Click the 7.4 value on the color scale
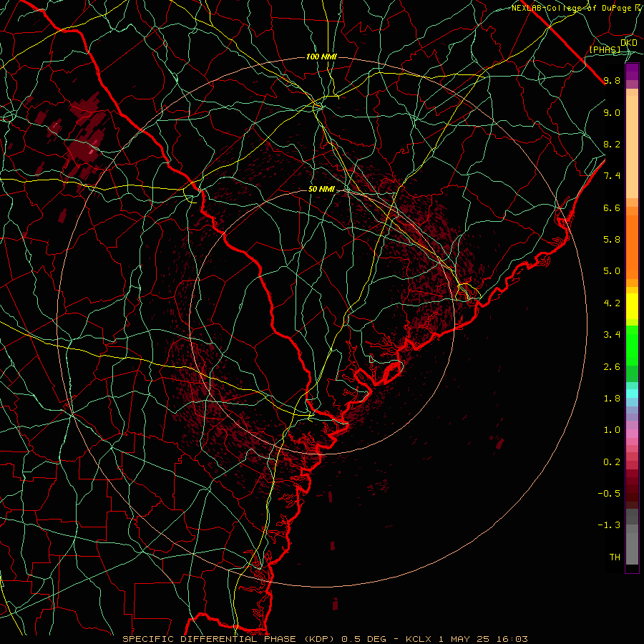Viewport: 644px width, 644px height. (612, 176)
